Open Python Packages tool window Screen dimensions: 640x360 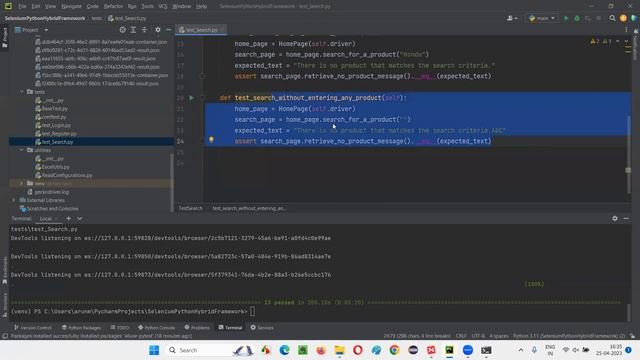coord(81,327)
